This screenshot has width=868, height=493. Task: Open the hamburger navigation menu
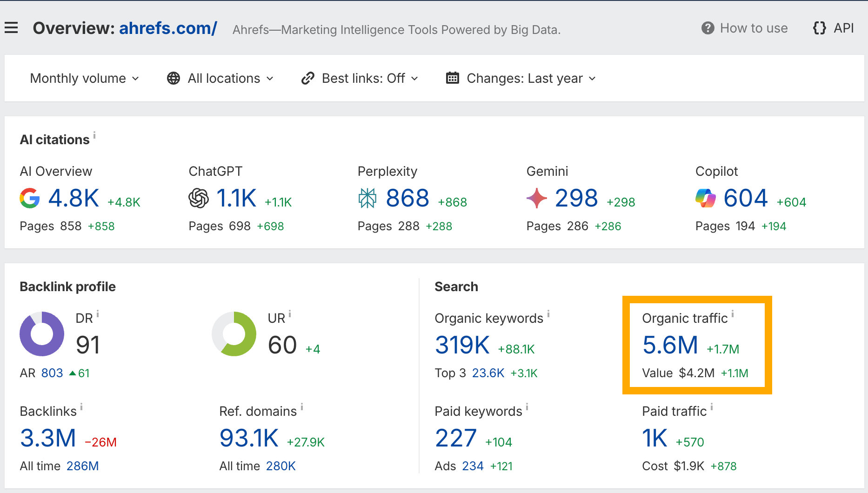tap(11, 27)
